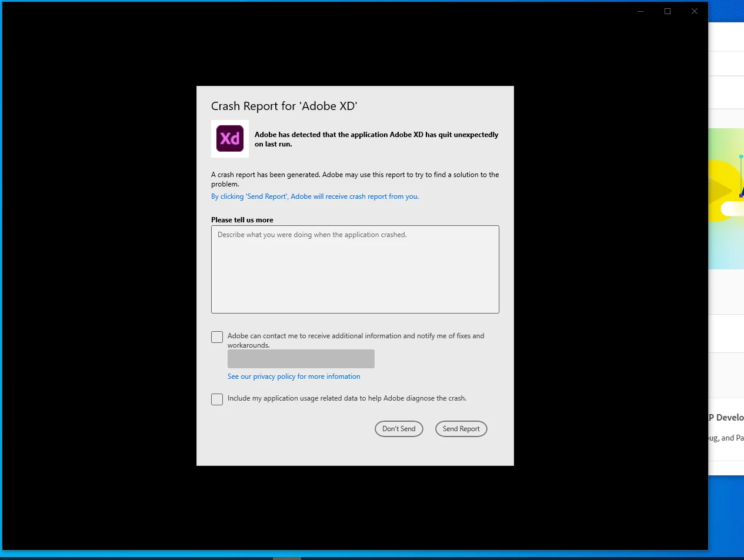
Task: Minimize the crash reporter window
Action: coord(640,11)
